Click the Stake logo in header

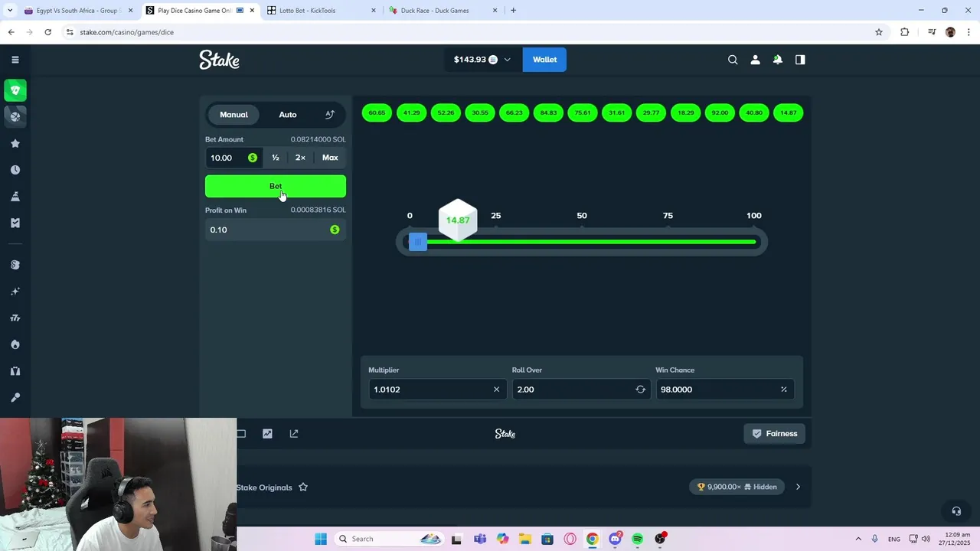point(220,60)
